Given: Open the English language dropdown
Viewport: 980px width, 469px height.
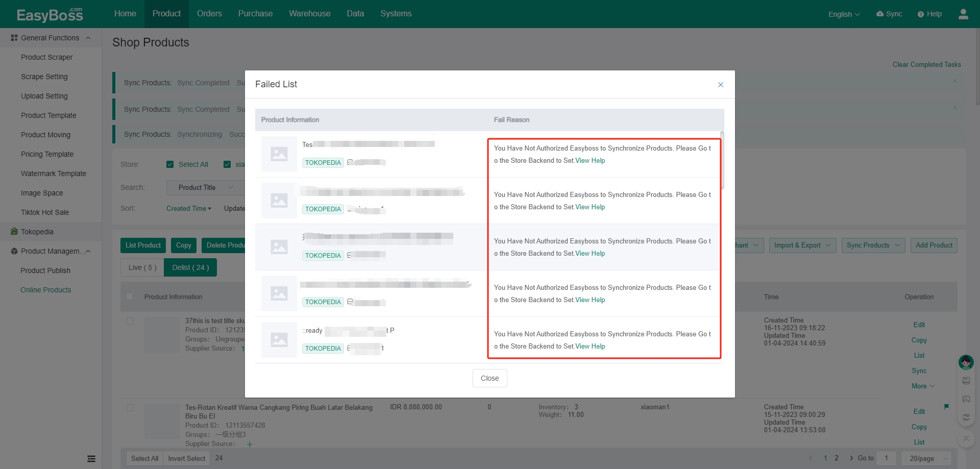Looking at the screenshot, I should tap(844, 14).
